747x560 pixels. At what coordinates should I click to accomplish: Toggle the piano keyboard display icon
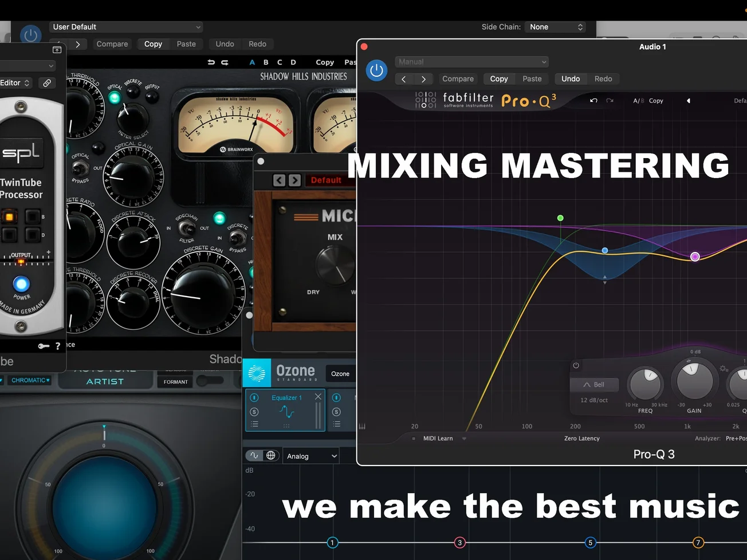(362, 426)
